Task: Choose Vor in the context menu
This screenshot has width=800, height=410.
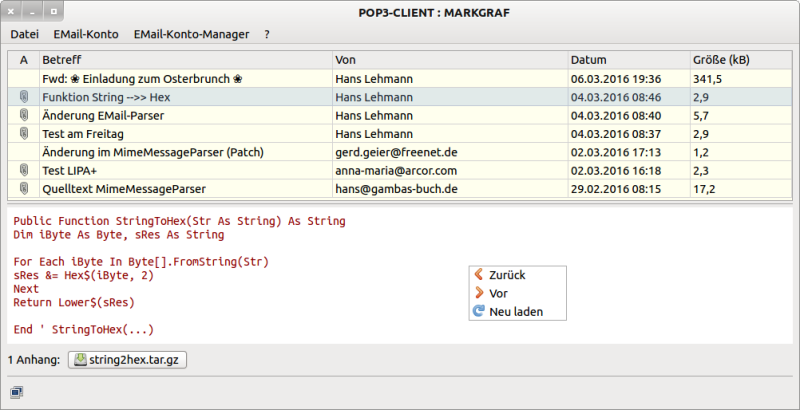Action: (498, 294)
